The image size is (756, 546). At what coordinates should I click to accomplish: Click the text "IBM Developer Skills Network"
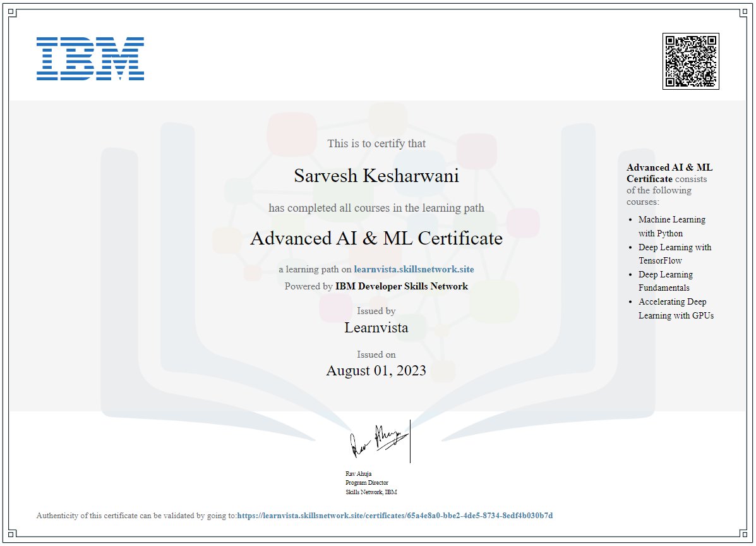402,286
